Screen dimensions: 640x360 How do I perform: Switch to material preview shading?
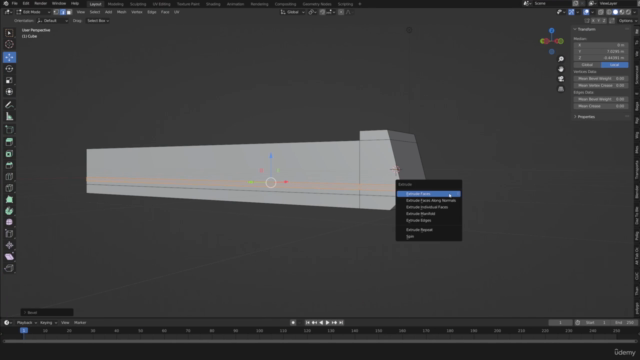click(622, 12)
